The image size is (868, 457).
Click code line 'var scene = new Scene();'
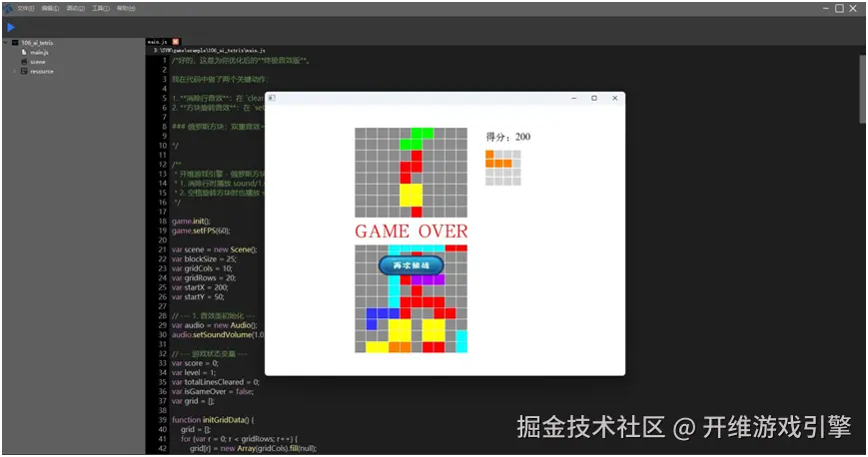[214, 249]
